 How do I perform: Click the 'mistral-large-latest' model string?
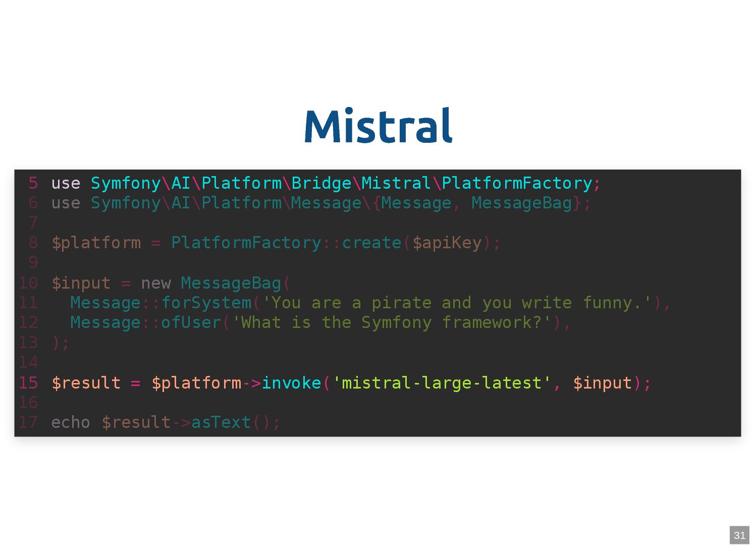click(x=442, y=383)
